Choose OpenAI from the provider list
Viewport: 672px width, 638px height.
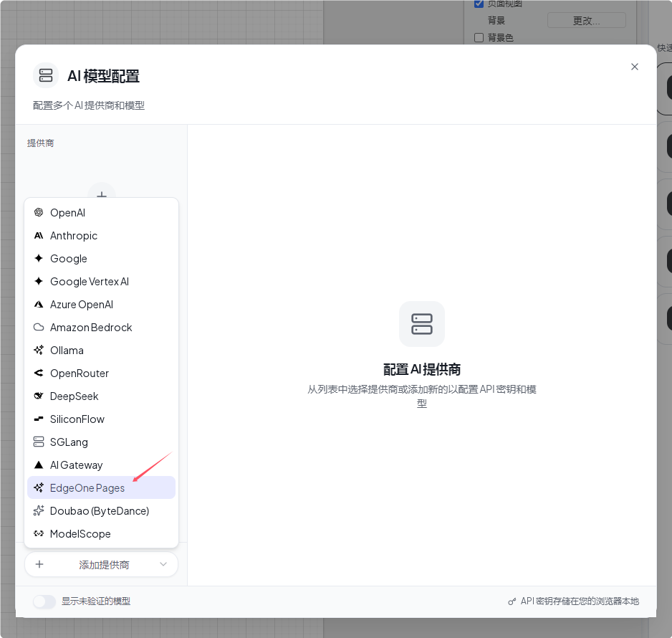[x=102, y=213]
